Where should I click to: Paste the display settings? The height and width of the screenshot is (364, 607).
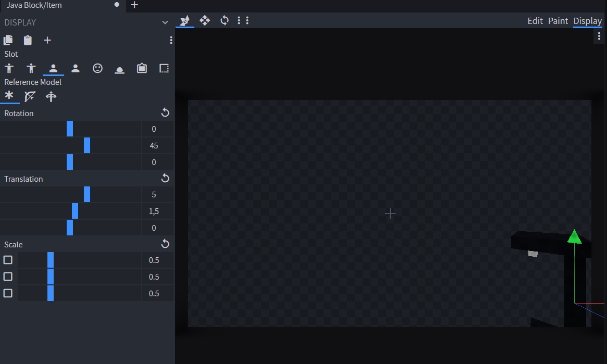click(x=28, y=40)
